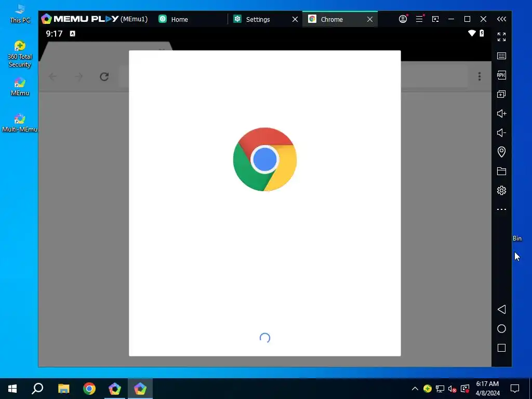Viewport: 532px width, 399px height.
Task: Open the Windows Start menu
Action: click(12, 389)
